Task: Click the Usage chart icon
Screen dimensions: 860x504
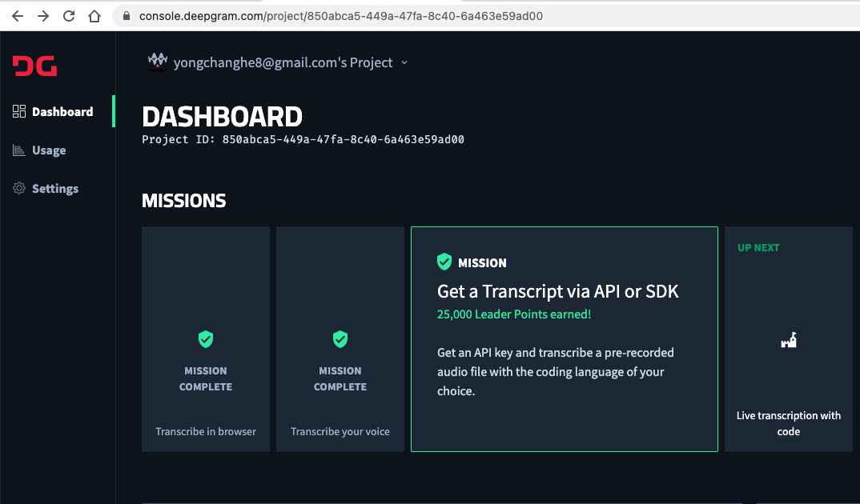Action: pos(20,150)
